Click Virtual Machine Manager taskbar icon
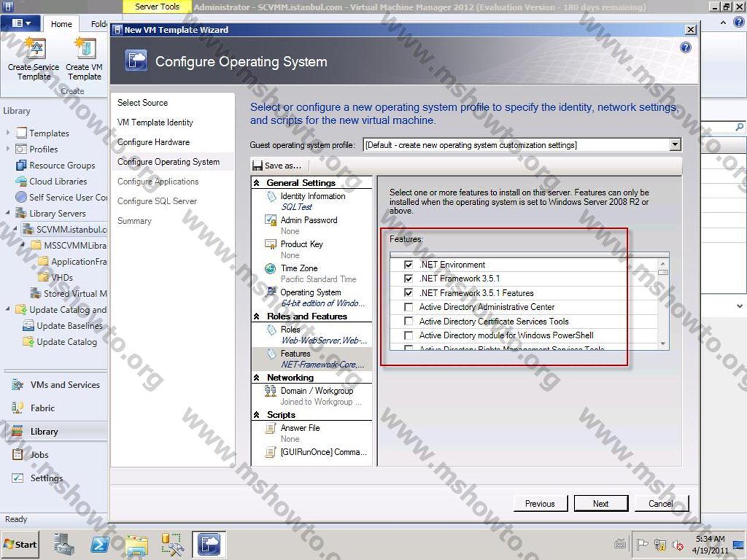This screenshot has width=747, height=560. 210,544
